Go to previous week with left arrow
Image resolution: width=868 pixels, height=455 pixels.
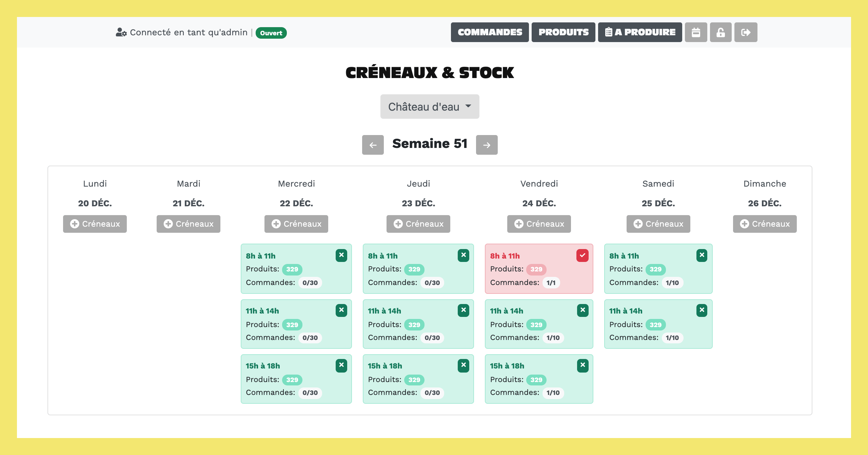pos(373,145)
